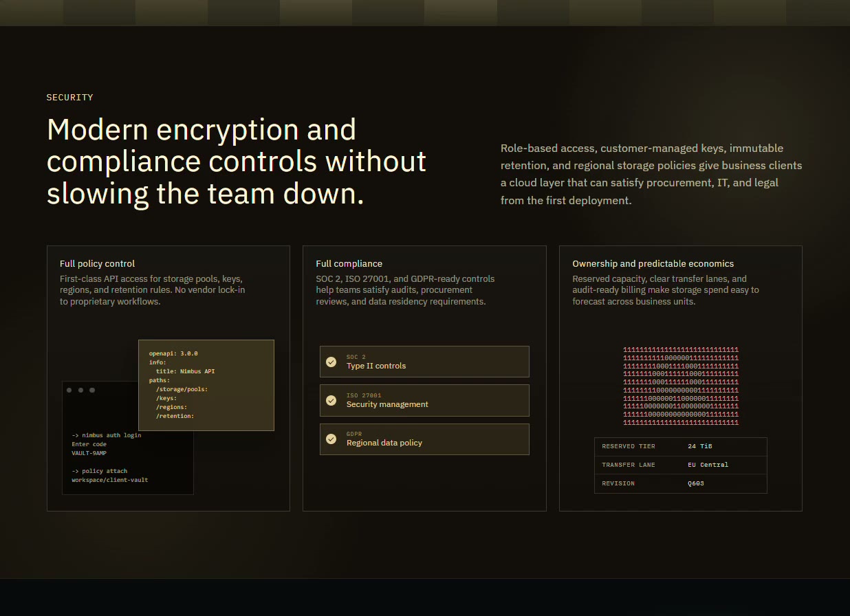Click the 24 TiB value
This screenshot has width=850, height=616.
point(700,446)
